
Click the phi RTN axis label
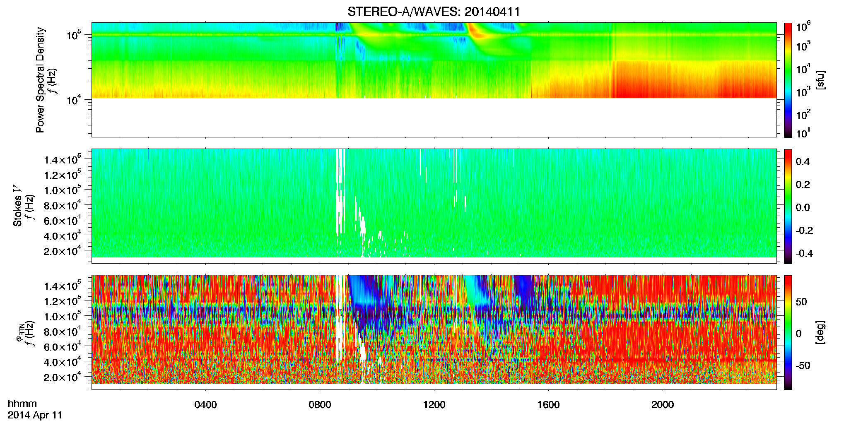(19, 333)
